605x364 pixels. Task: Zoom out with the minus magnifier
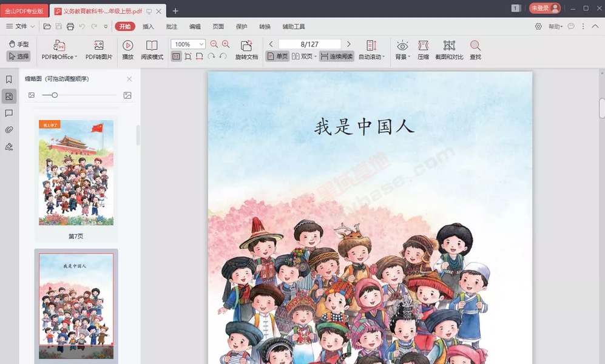pos(214,44)
